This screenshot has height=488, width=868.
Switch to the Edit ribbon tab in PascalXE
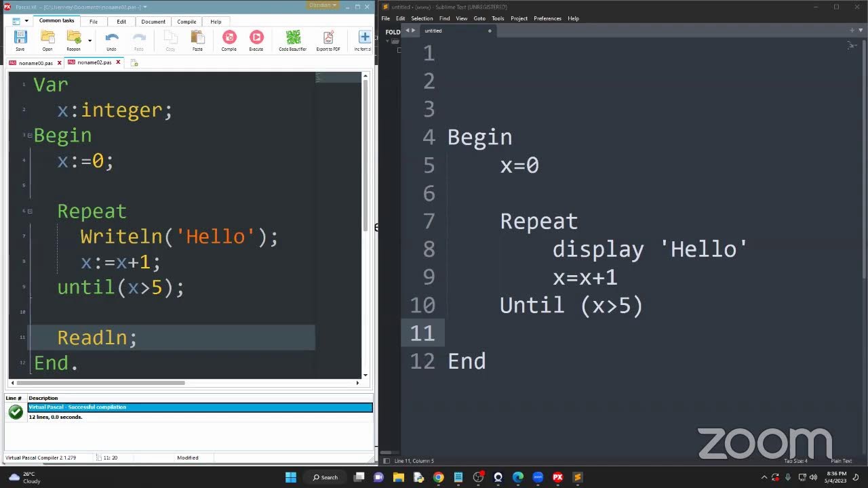(x=121, y=22)
